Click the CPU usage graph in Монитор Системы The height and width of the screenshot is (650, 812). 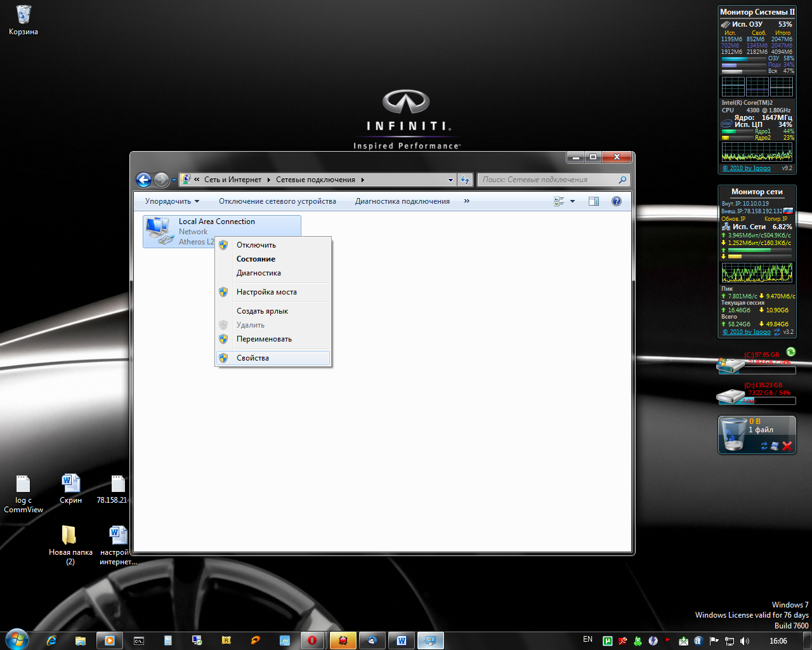(x=757, y=152)
